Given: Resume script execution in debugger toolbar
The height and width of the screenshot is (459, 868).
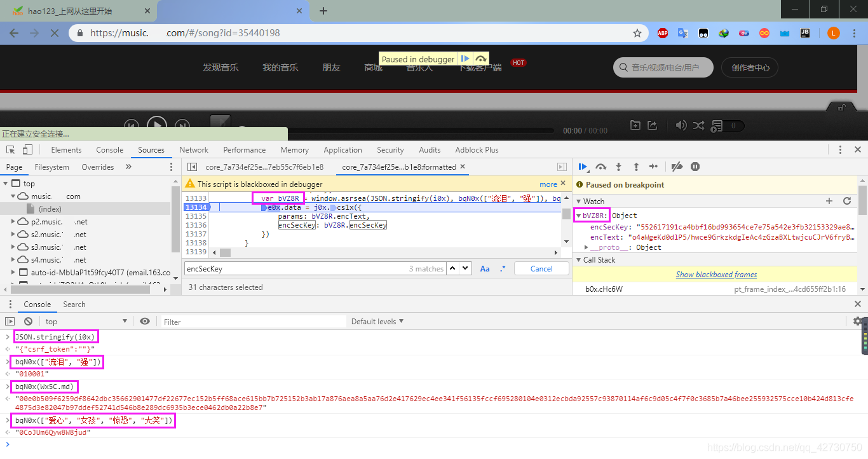Looking at the screenshot, I should tap(582, 167).
